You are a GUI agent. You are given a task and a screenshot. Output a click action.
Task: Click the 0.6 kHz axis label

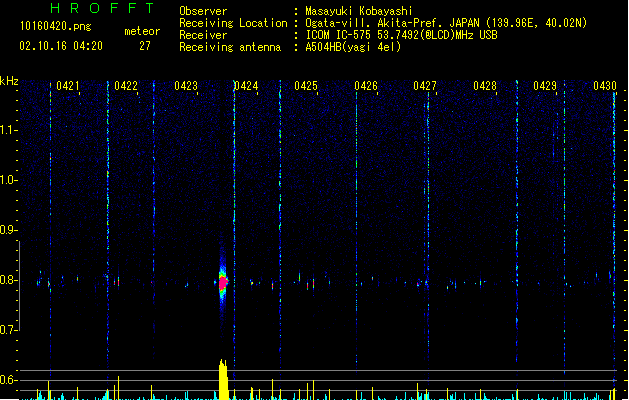[8, 380]
